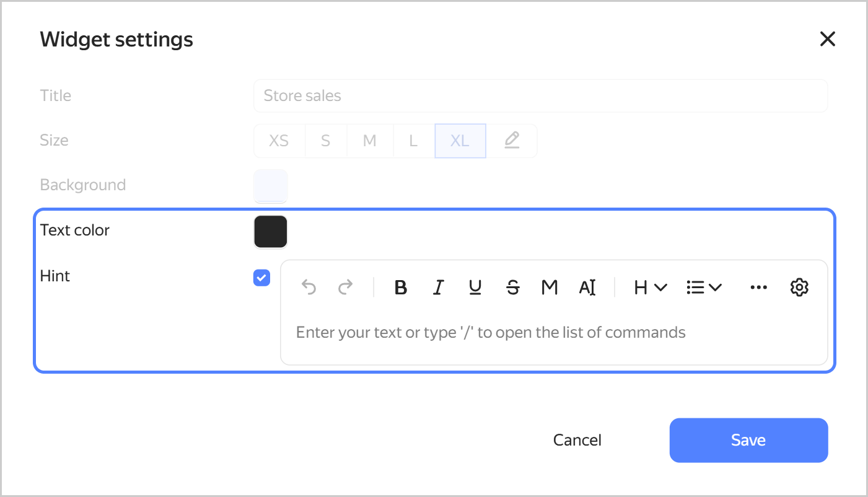Show more formatting options (ellipsis)
Screen dimensions: 868x497
[x=758, y=288]
